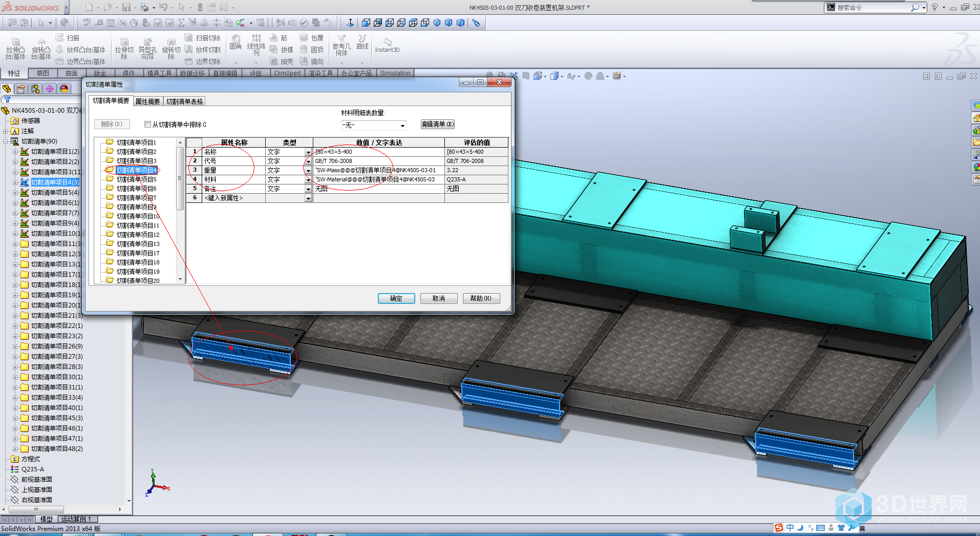
Task: Open type dropdown for 名称 property row
Action: [x=308, y=152]
